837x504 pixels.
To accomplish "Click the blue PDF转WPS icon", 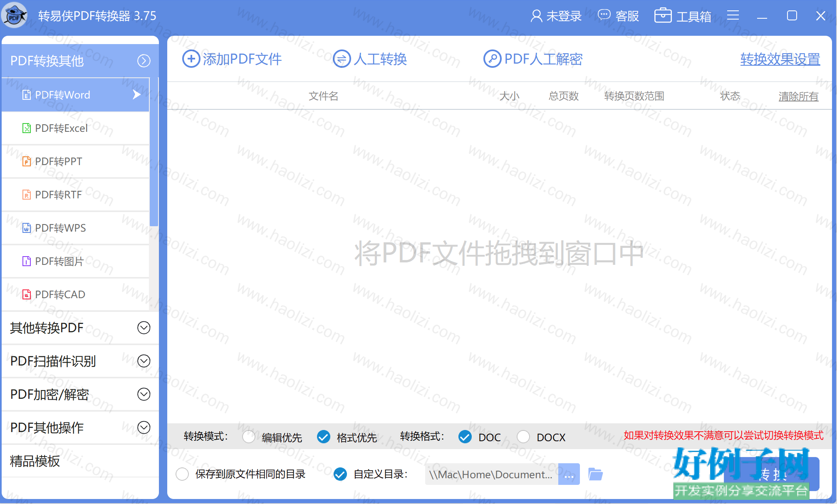I will pos(26,228).
